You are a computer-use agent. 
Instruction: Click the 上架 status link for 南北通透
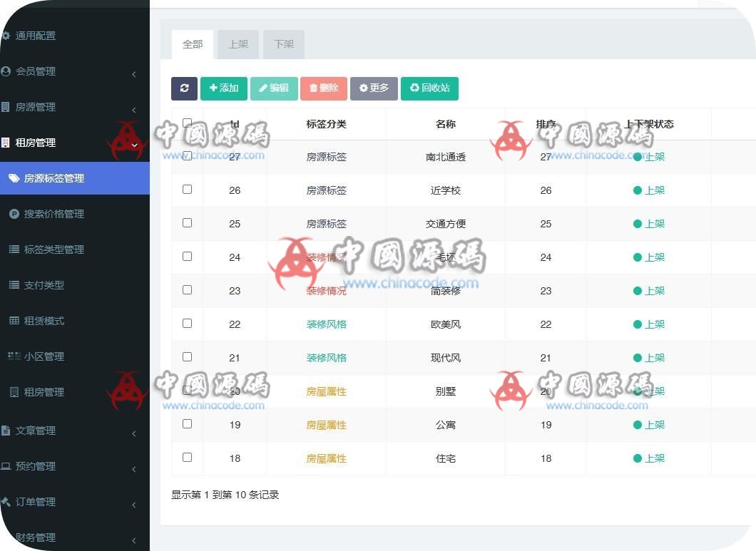[x=653, y=156]
